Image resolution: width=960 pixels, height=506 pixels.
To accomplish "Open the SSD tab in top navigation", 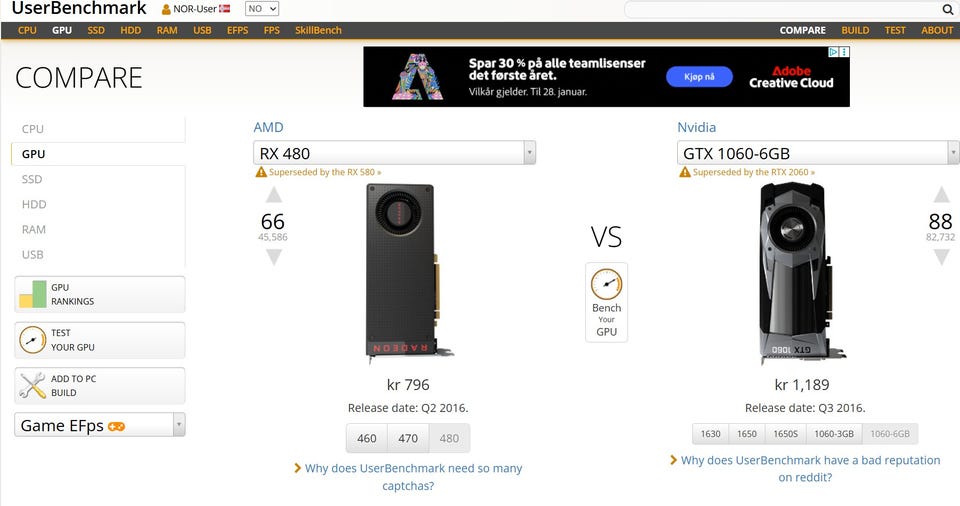I will 96,30.
